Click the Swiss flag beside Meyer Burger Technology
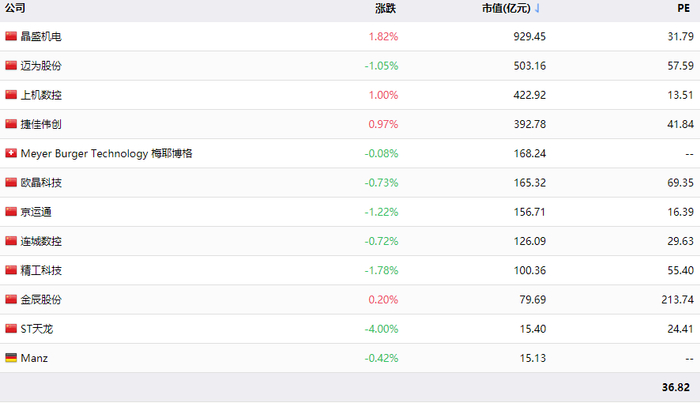The height and width of the screenshot is (403, 700). (x=11, y=153)
